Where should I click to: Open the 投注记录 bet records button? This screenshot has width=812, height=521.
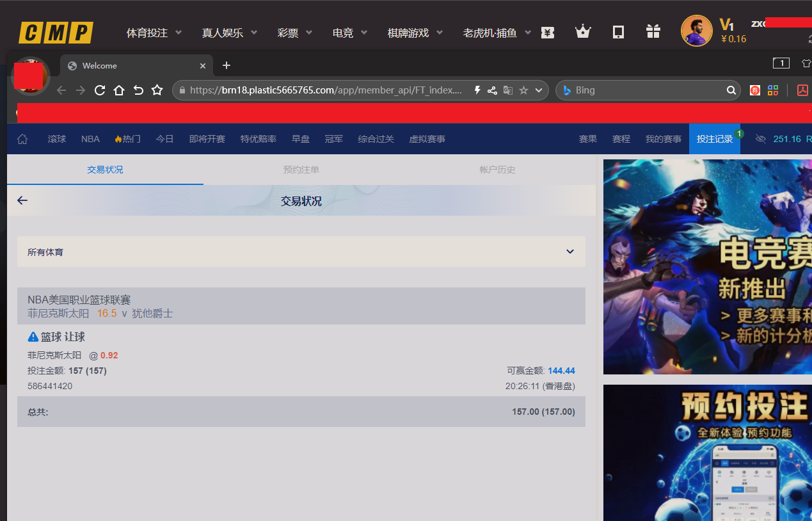pos(714,139)
